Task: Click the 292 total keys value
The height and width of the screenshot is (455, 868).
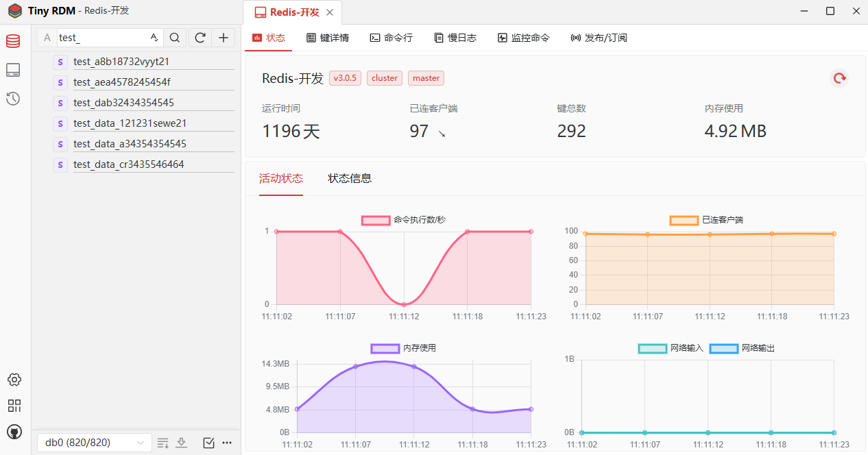Action: point(572,131)
